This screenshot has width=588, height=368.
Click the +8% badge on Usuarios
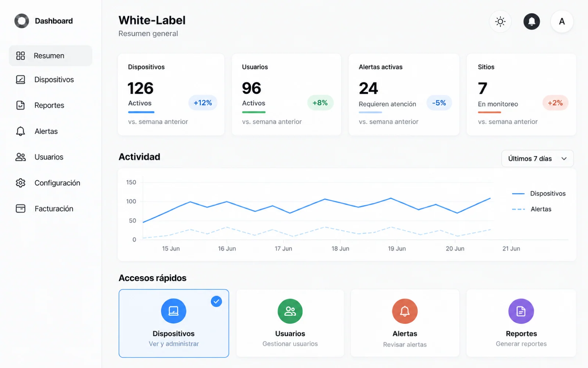click(320, 103)
